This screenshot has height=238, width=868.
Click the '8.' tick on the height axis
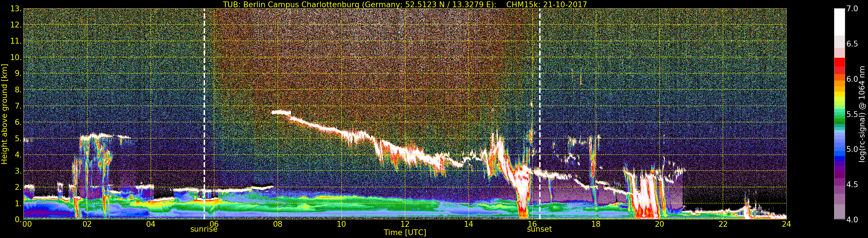pos(18,90)
